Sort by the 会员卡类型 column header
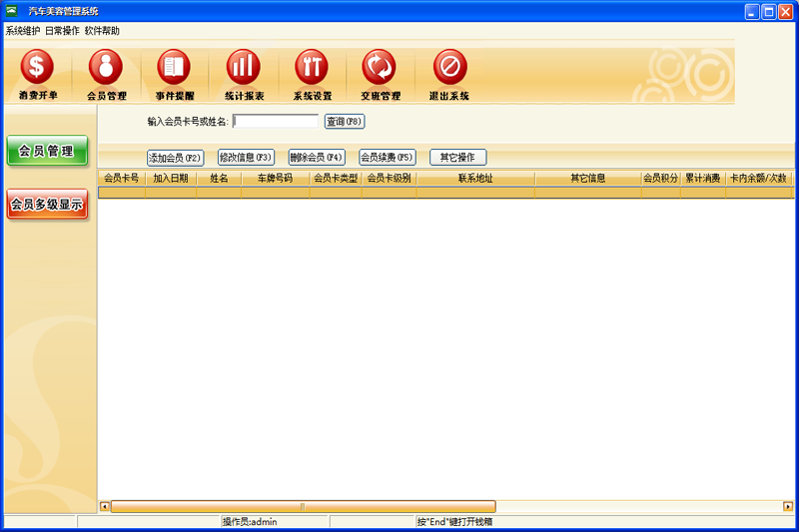Screen dimensions: 799x532 336,179
